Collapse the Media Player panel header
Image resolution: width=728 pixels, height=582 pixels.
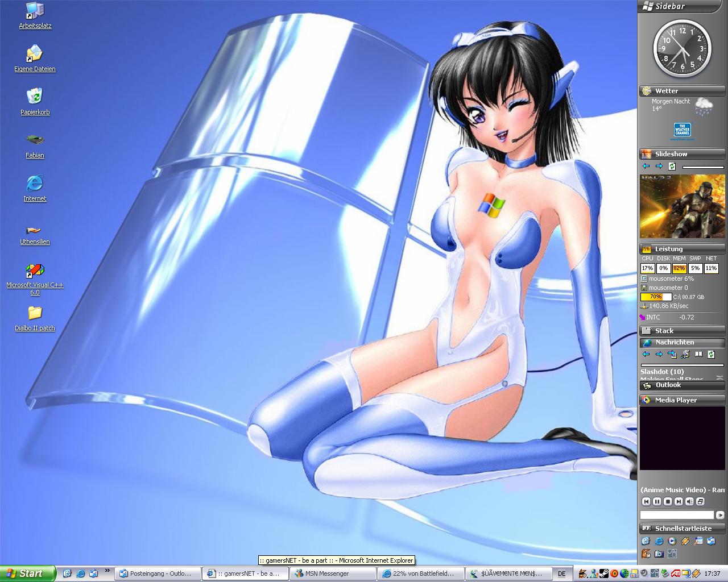pos(682,400)
